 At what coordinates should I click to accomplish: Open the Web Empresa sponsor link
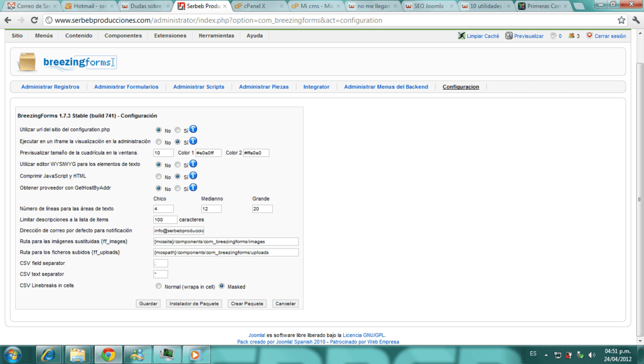click(383, 342)
